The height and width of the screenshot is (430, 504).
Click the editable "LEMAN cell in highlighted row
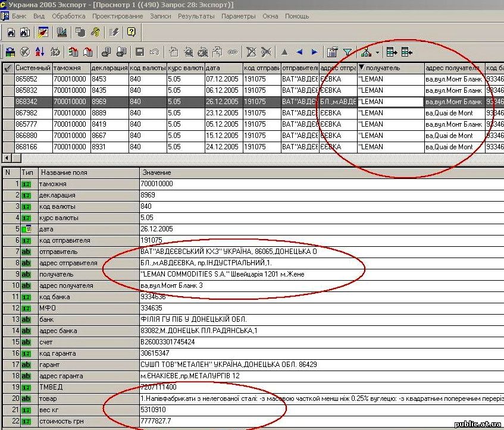tap(390, 102)
